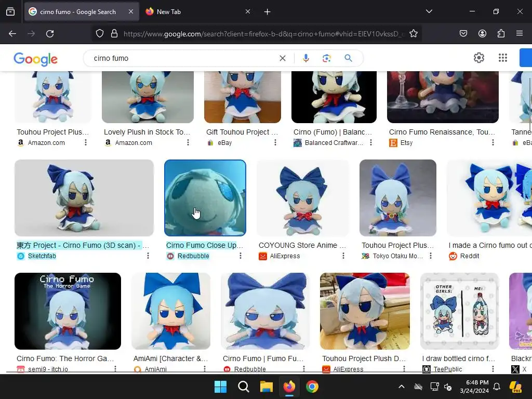532x399 pixels.
Task: Open options for COYOUNG AliExpress result
Action: click(x=343, y=256)
